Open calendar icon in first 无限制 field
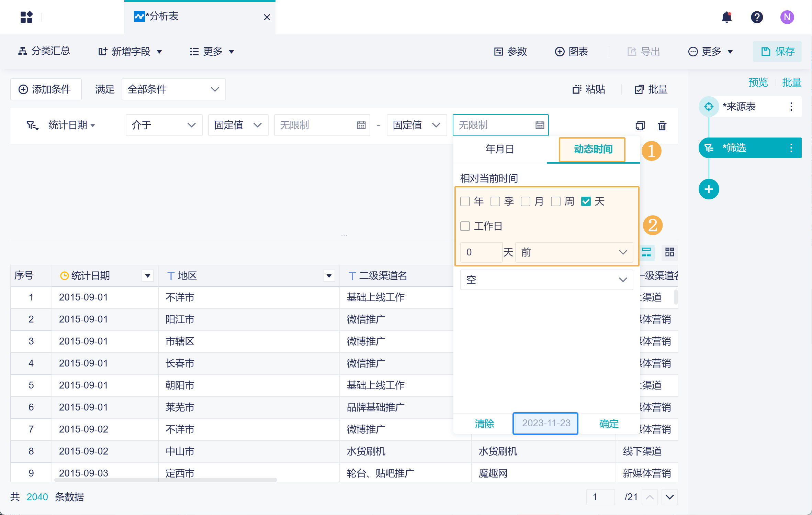Image resolution: width=812 pixels, height=515 pixels. (361, 125)
